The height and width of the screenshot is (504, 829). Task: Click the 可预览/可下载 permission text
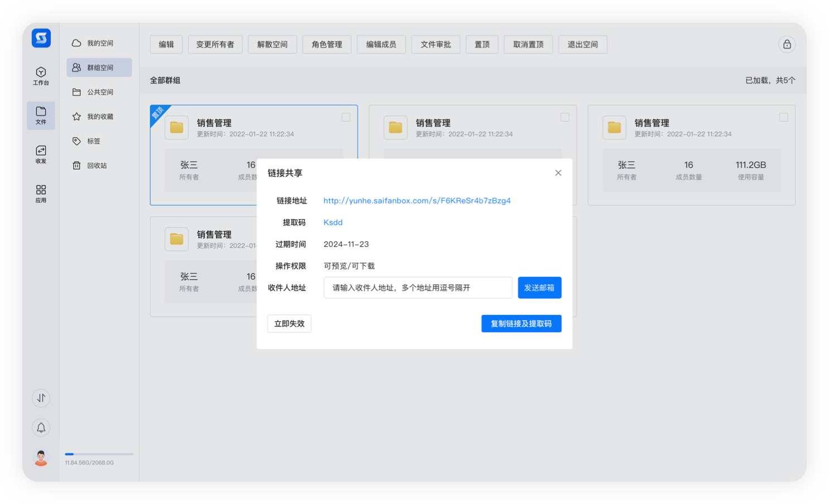[x=349, y=266]
